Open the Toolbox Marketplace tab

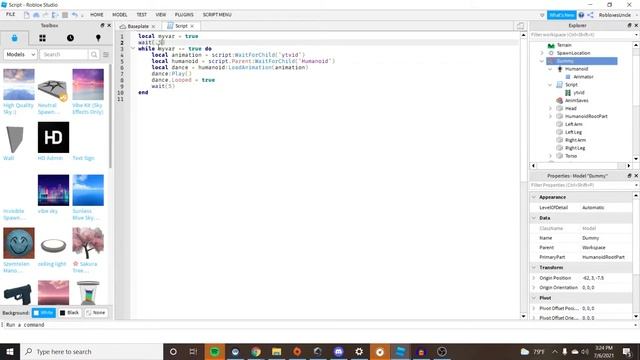point(15,38)
